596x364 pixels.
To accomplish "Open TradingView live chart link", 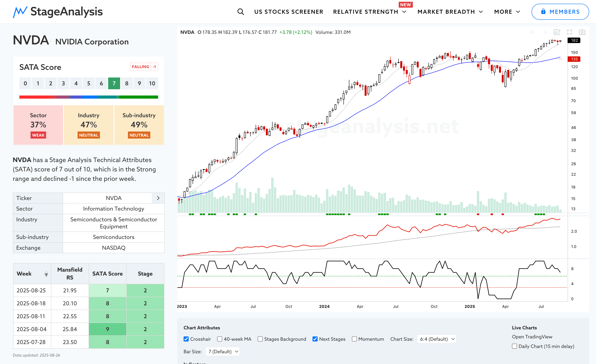I will tap(532, 336).
